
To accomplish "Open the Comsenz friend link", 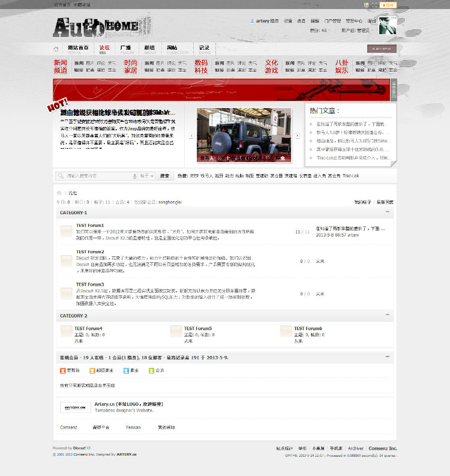I will [68, 427].
